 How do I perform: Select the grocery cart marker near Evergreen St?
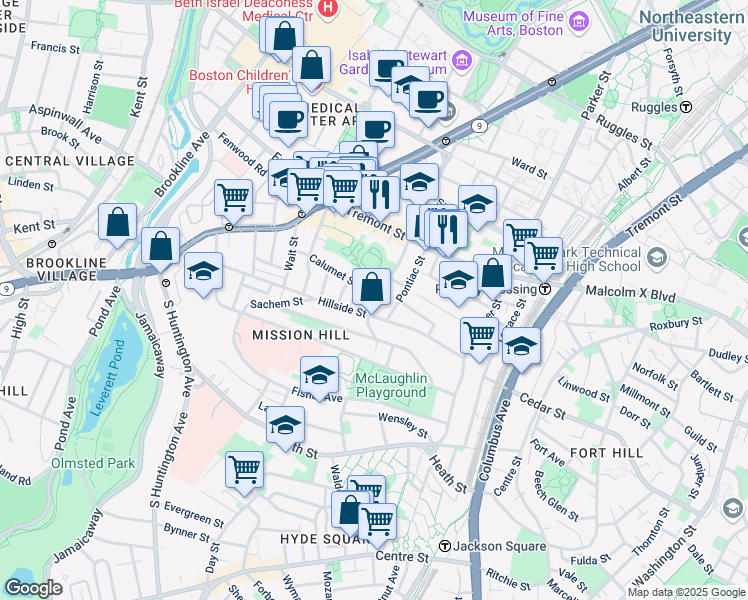click(244, 470)
